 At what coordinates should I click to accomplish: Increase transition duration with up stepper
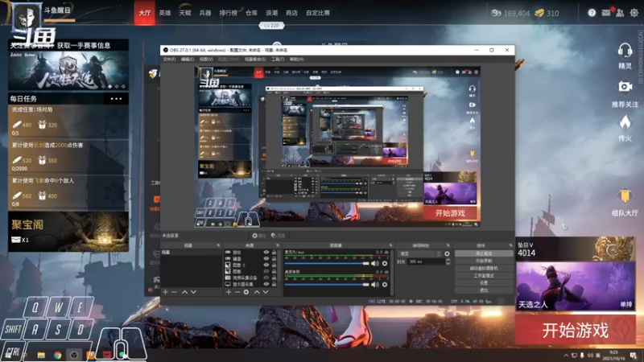point(448,260)
